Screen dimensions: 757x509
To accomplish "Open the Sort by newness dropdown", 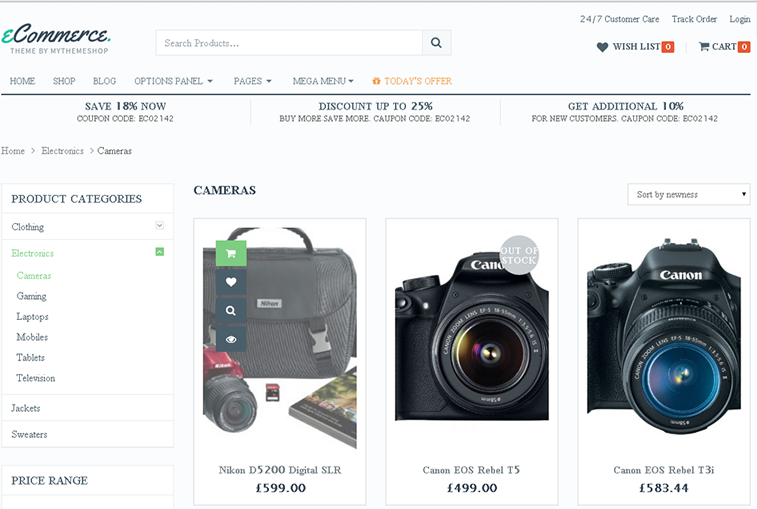I will 688,194.
